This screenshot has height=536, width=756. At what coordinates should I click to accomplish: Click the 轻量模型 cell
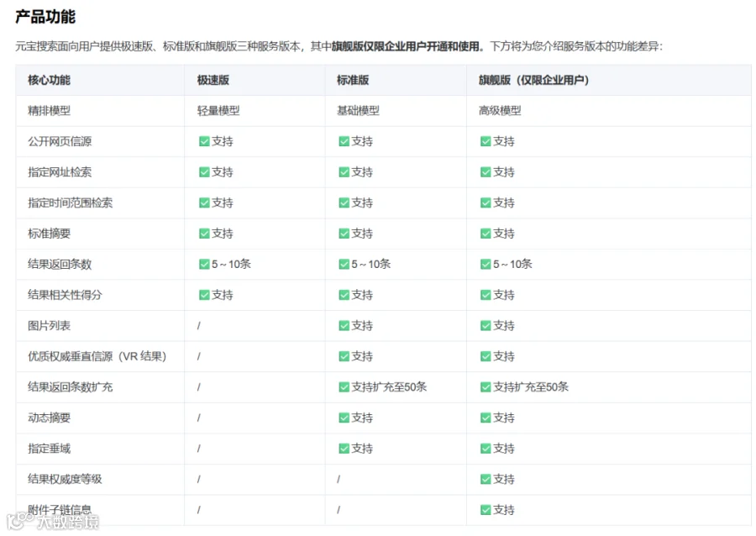218,111
